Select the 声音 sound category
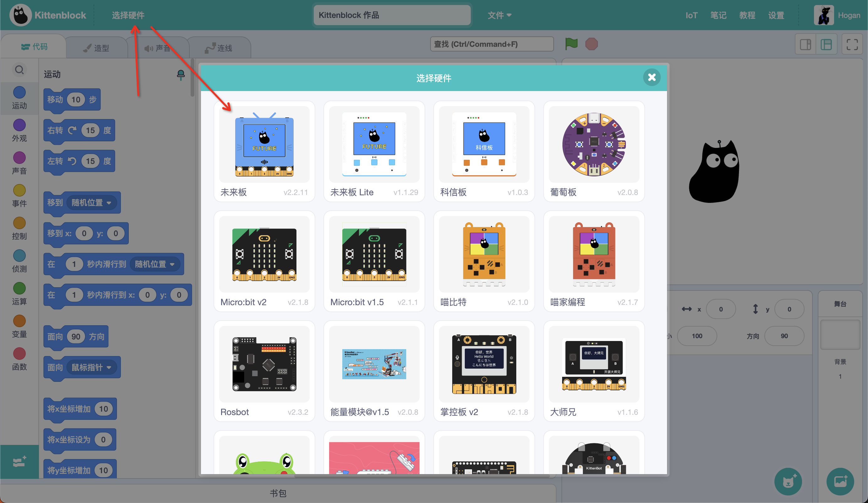The image size is (868, 503). point(19,164)
